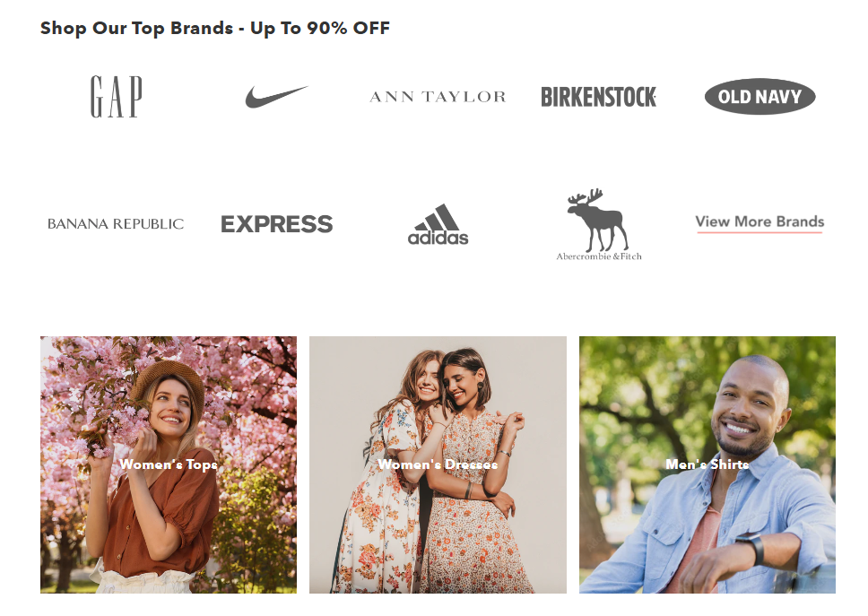This screenshot has height=616, width=868.
Task: Open the Men's Shirts category photo
Action: click(x=707, y=464)
